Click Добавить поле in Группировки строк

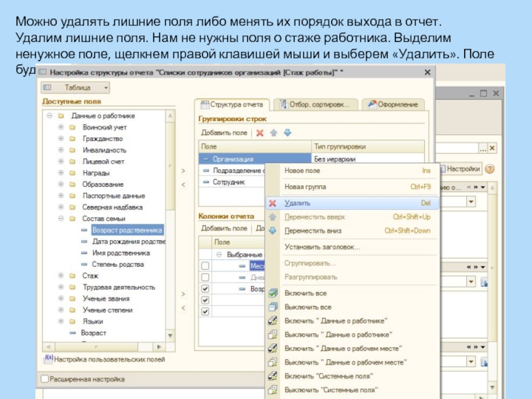[x=224, y=133]
